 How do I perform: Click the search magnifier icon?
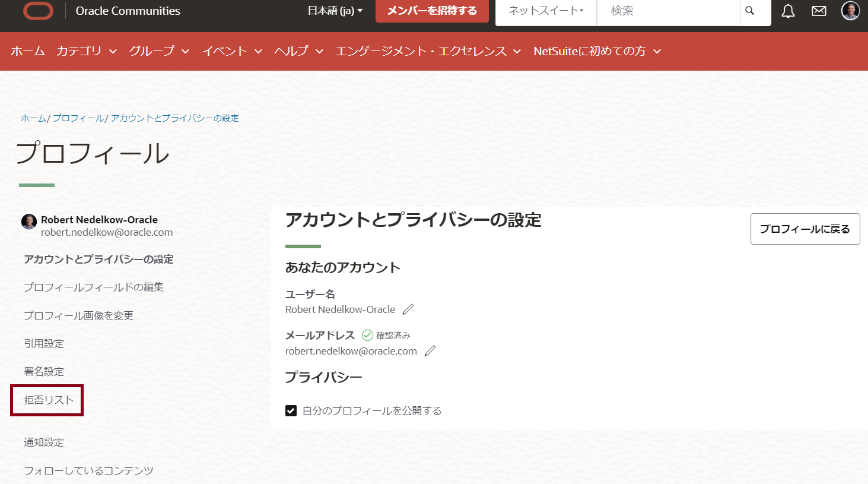[749, 11]
